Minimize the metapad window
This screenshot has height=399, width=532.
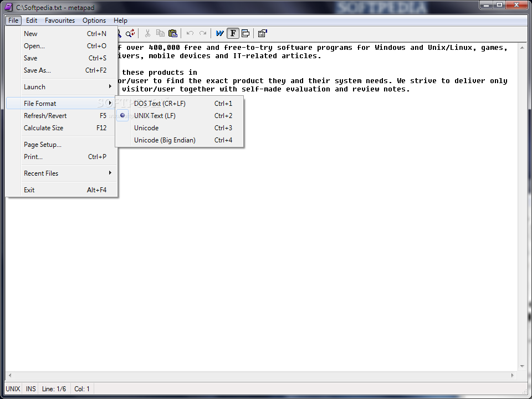point(486,5)
